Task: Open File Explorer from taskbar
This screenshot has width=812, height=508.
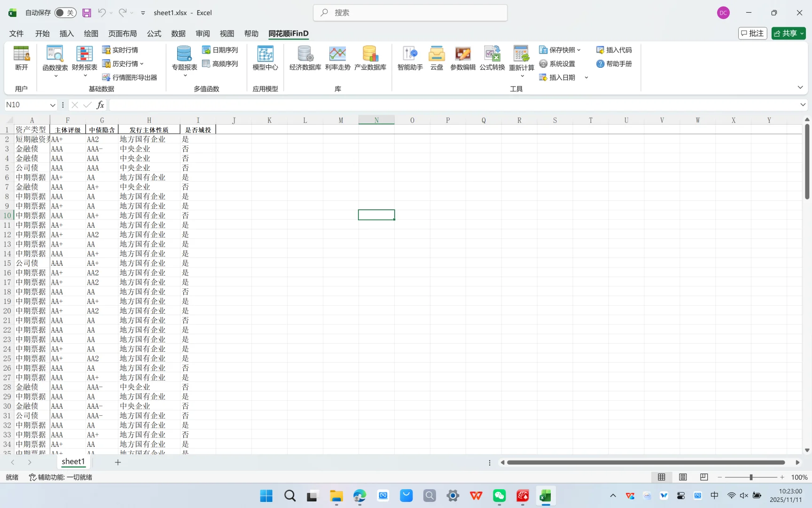Action: [336, 496]
